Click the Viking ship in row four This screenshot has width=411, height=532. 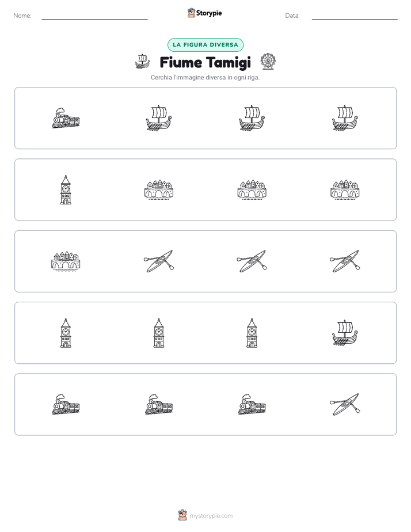[x=345, y=333]
